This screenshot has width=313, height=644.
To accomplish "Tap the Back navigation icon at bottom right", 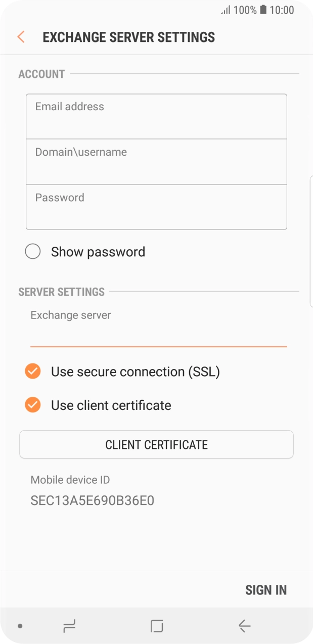I will pos(244,625).
